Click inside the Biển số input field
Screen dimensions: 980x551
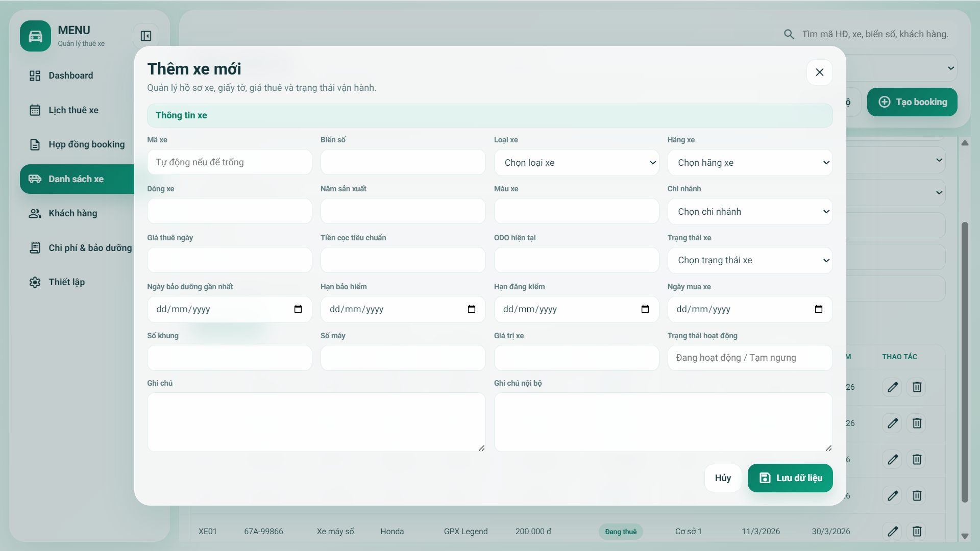pos(403,162)
